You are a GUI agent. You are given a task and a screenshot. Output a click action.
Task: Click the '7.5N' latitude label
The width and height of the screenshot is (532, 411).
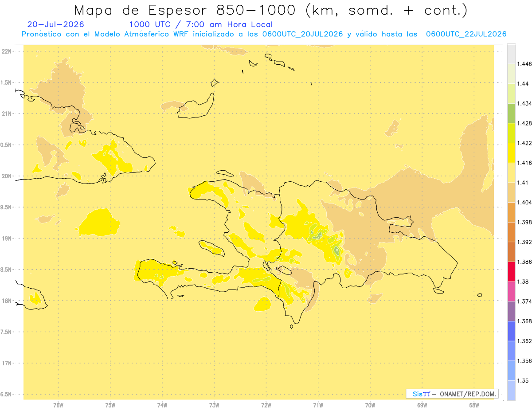click(7, 332)
